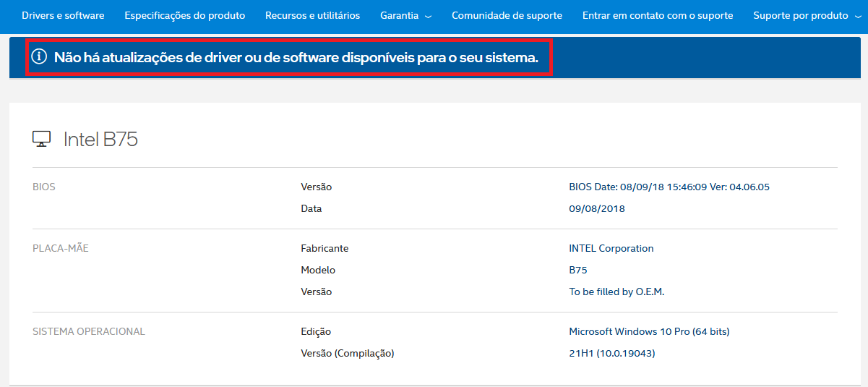
Task: Select BIOS Date version value text
Action: point(669,187)
